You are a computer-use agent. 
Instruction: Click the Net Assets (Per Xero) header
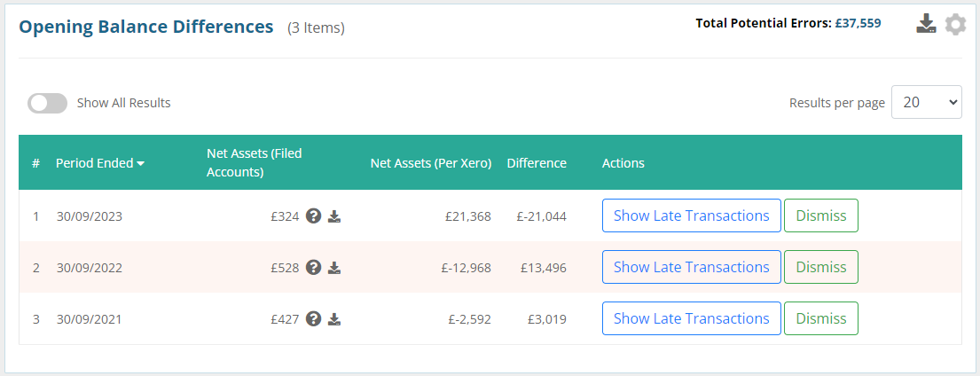430,163
